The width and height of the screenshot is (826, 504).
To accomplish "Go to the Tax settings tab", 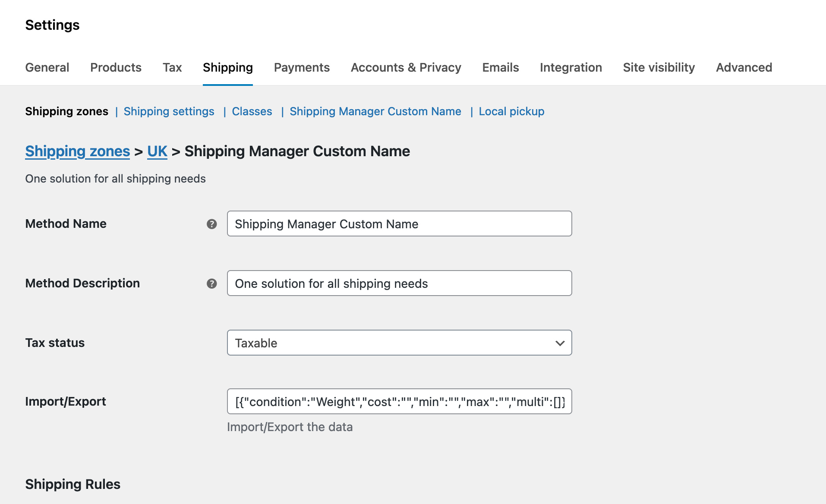I will pos(172,67).
